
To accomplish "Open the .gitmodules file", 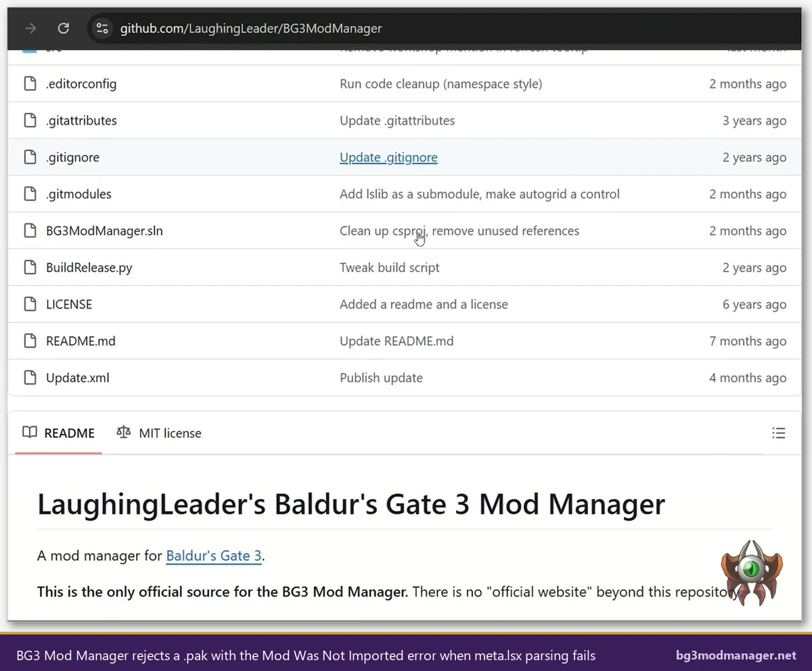I will [78, 194].
